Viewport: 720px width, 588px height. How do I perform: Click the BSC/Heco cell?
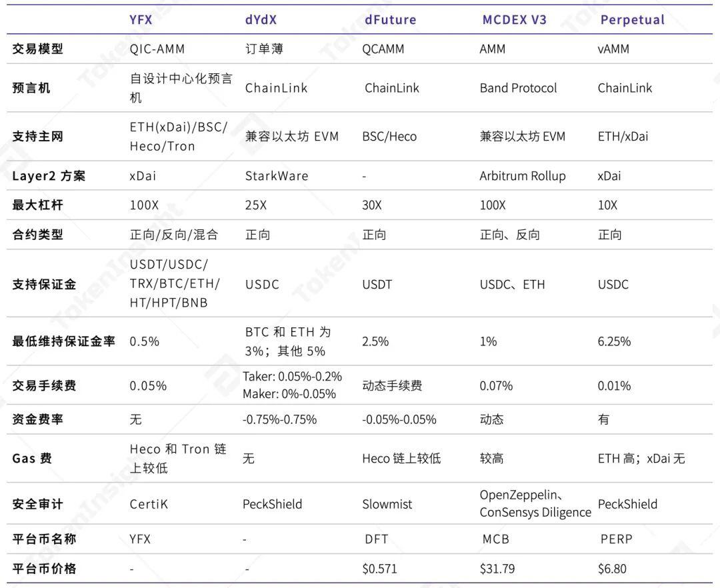pyautogui.click(x=389, y=136)
